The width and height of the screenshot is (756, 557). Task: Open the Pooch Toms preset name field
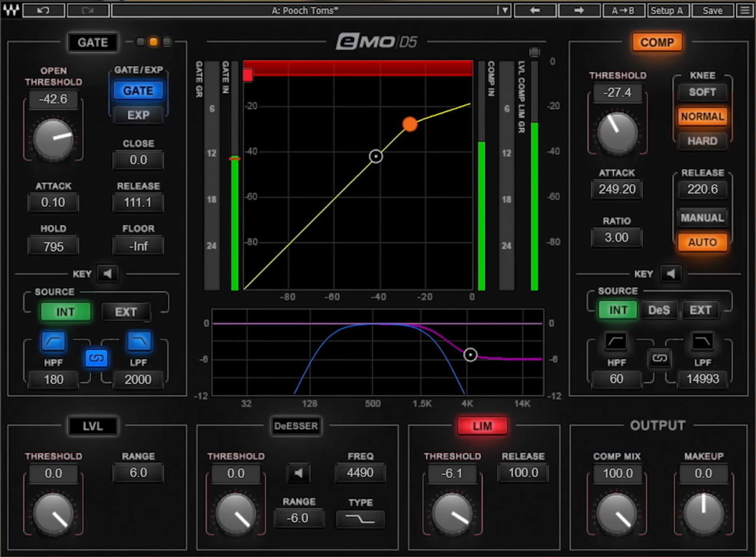tap(305, 10)
